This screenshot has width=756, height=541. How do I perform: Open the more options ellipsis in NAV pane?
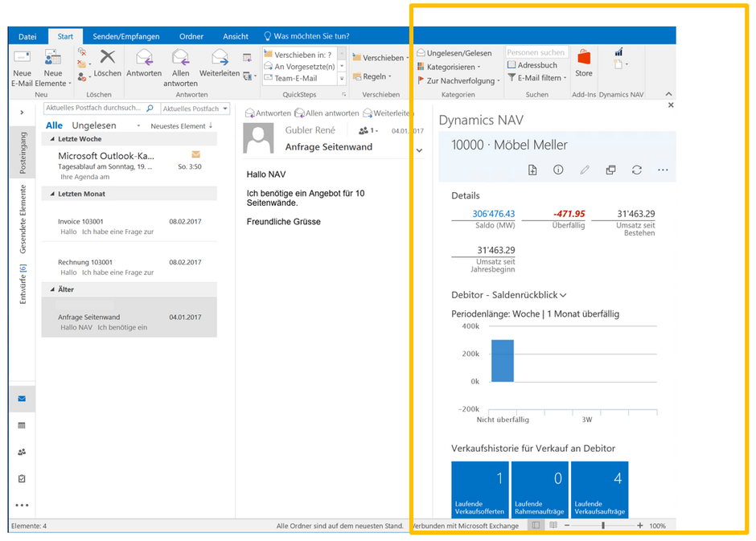[x=663, y=170]
